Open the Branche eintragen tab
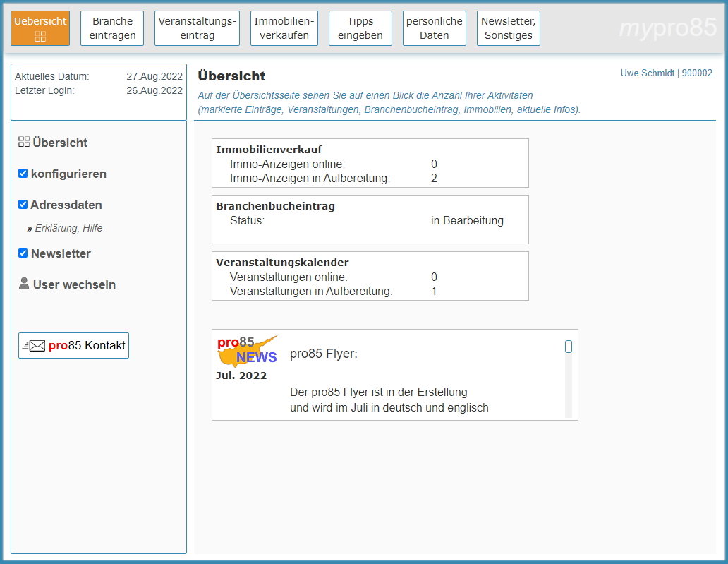Image resolution: width=728 pixels, height=564 pixels. pos(112,28)
